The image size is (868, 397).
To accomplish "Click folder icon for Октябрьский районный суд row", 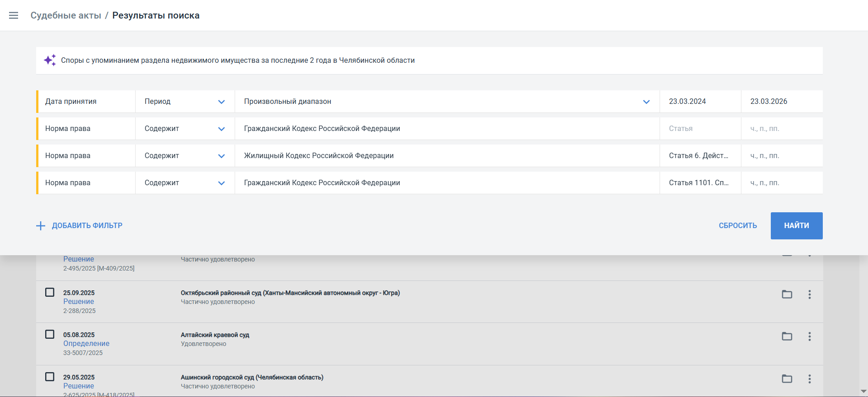I will [787, 294].
